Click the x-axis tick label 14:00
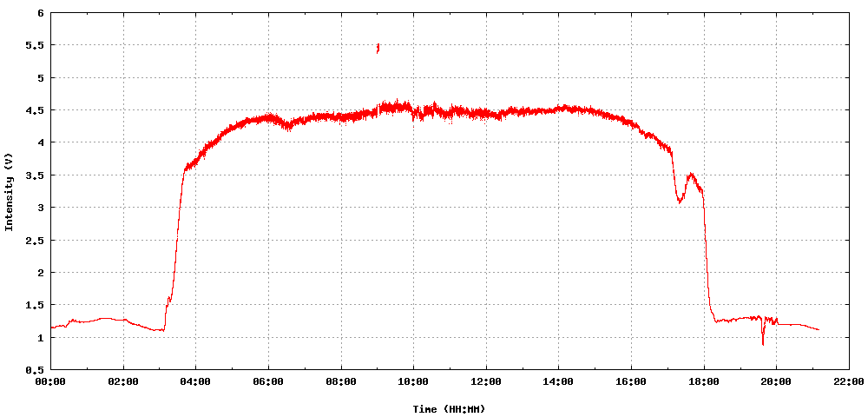 (558, 381)
